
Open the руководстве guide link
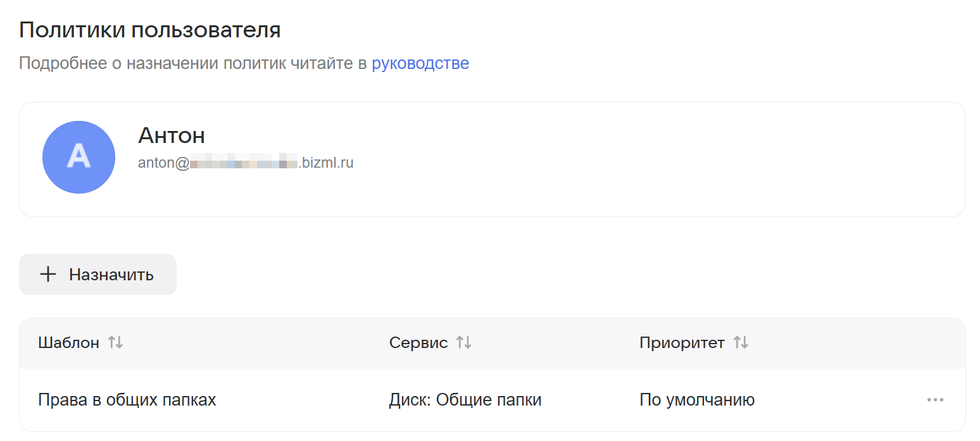pos(420,63)
